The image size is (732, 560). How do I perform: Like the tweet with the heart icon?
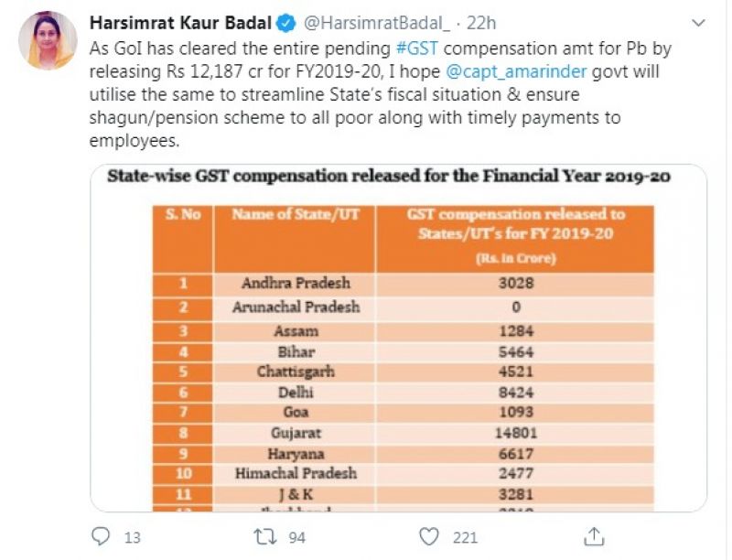tap(428, 536)
